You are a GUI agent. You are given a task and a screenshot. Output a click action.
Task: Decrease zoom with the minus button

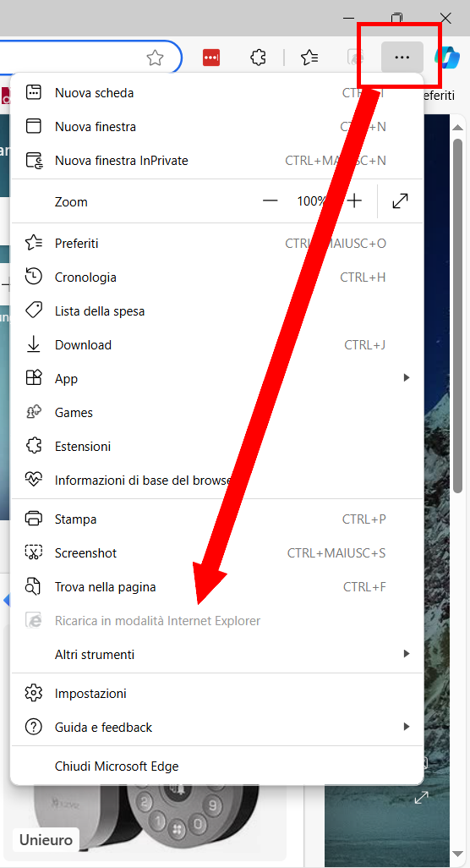tap(270, 201)
